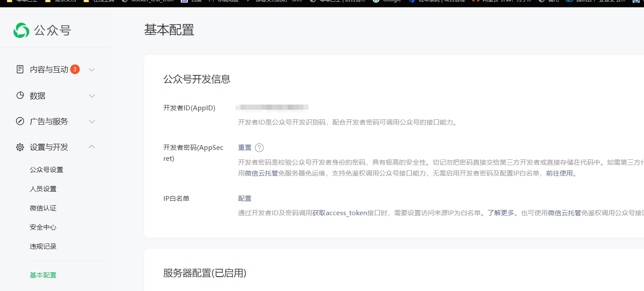Viewport: 644px width, 291px height.
Task: Click the 基本配置 page heading
Action: [169, 30]
